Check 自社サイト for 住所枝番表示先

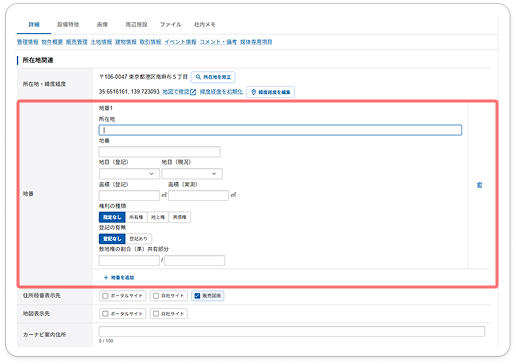(x=169, y=296)
